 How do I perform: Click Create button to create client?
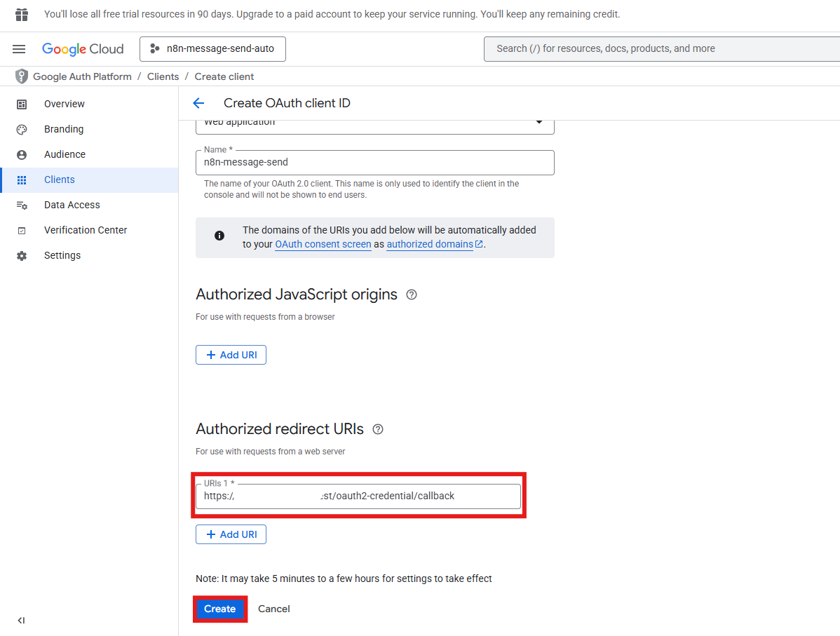coord(219,609)
